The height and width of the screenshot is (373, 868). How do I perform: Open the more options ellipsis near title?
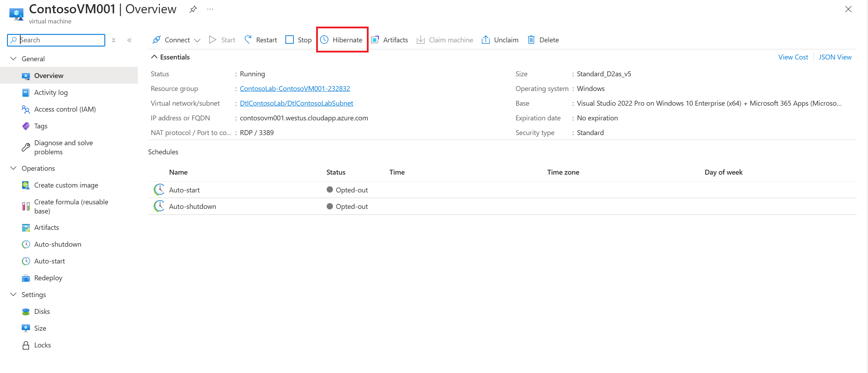tap(210, 9)
